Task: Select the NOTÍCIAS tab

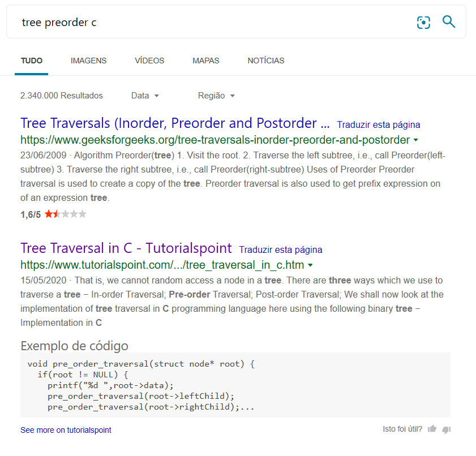Action: click(266, 61)
